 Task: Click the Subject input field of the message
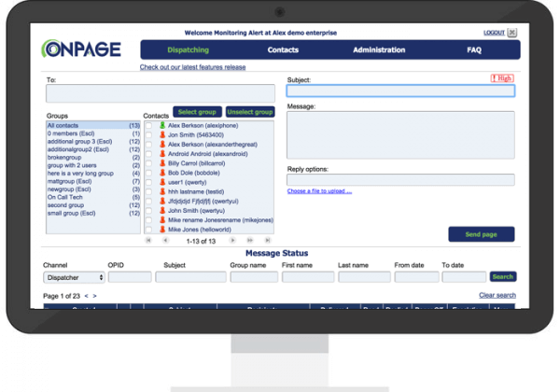point(400,91)
